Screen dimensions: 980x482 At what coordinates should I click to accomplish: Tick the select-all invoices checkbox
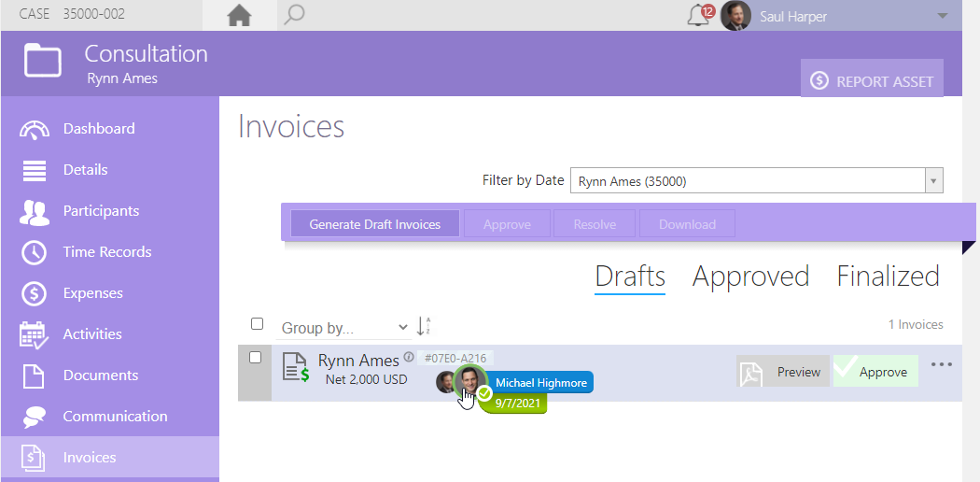click(x=257, y=324)
